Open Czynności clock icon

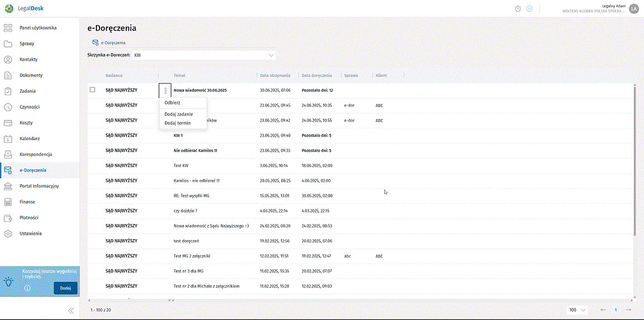[8, 107]
